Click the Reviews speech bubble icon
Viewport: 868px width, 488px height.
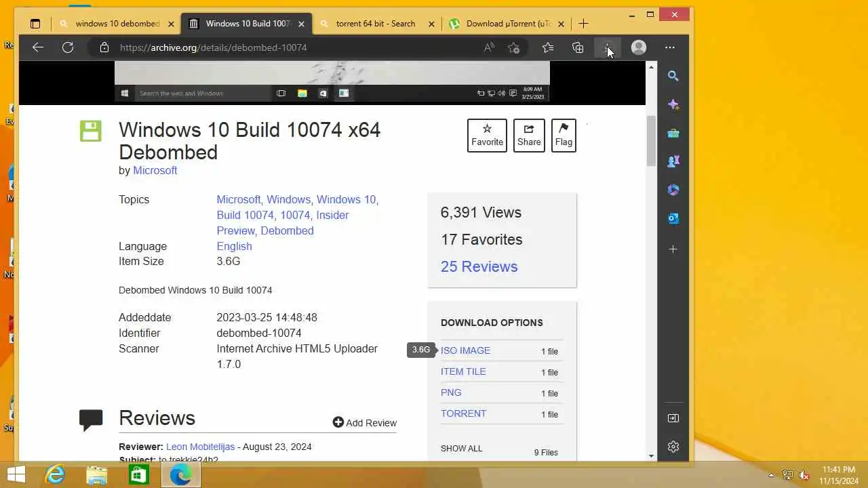[91, 420]
